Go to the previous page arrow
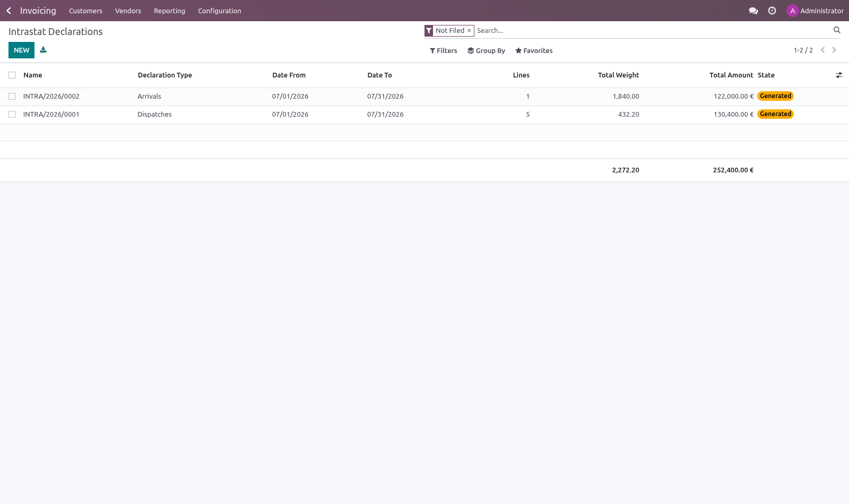This screenshot has height=504, width=849. click(822, 50)
